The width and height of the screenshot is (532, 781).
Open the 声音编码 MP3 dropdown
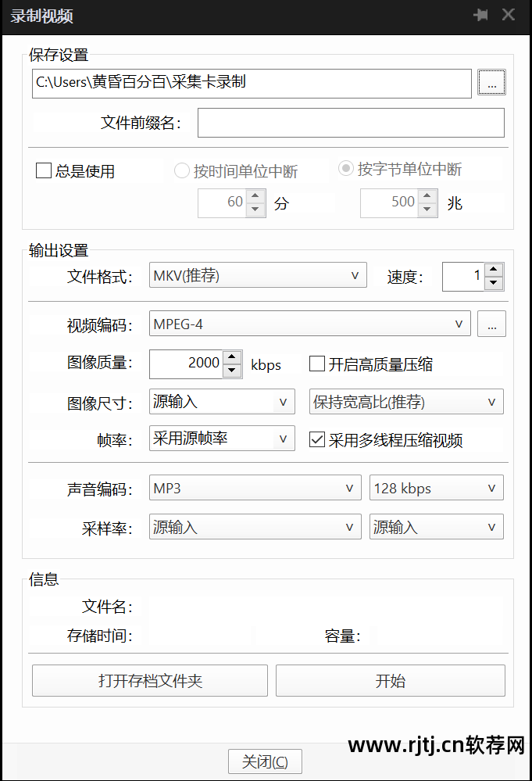pyautogui.click(x=255, y=488)
